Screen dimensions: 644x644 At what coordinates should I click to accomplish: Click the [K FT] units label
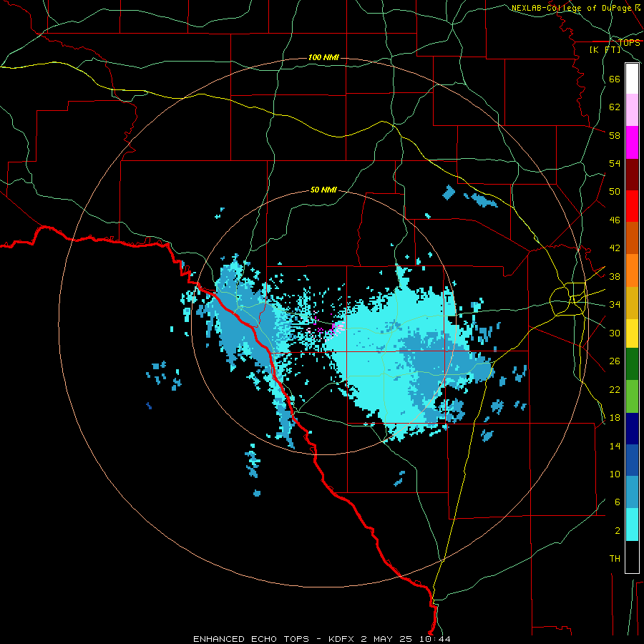point(605,49)
